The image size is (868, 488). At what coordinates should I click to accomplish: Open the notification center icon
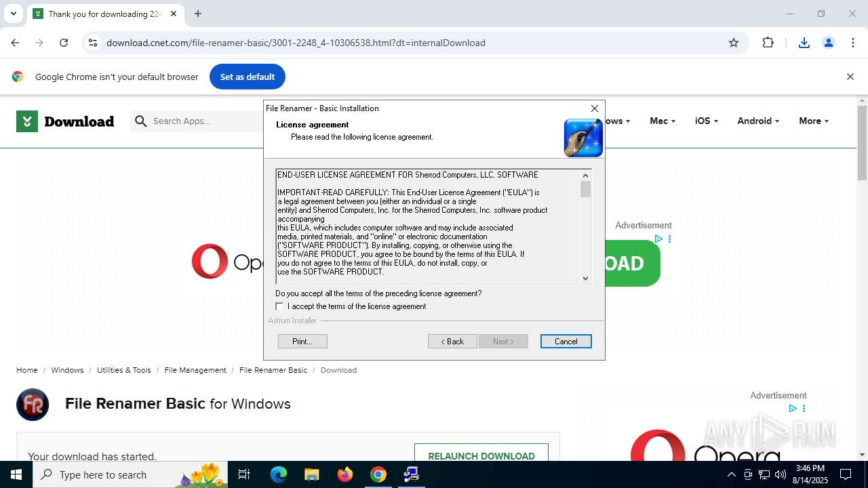coord(846,474)
